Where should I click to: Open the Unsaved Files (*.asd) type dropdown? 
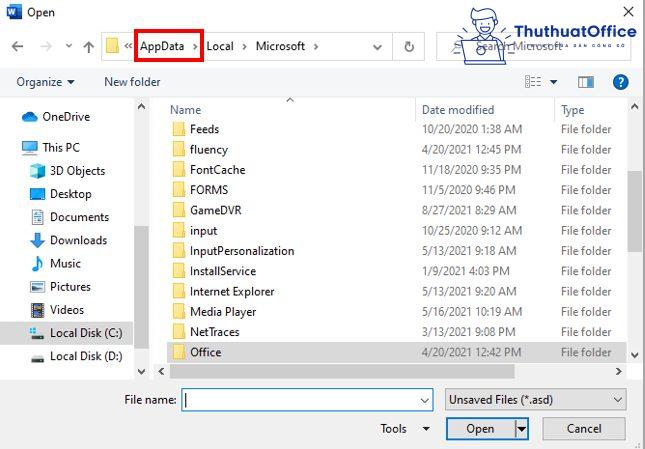pyautogui.click(x=536, y=400)
